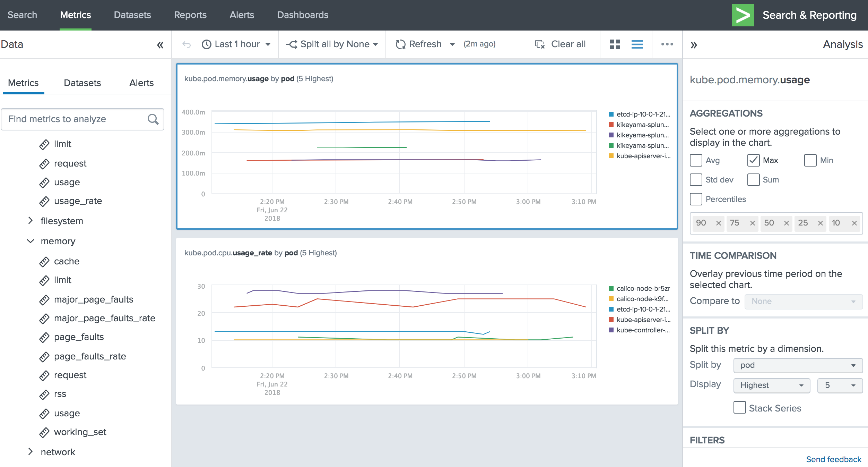Switch to grid chart layout
The width and height of the screenshot is (868, 467).
pos(615,44)
